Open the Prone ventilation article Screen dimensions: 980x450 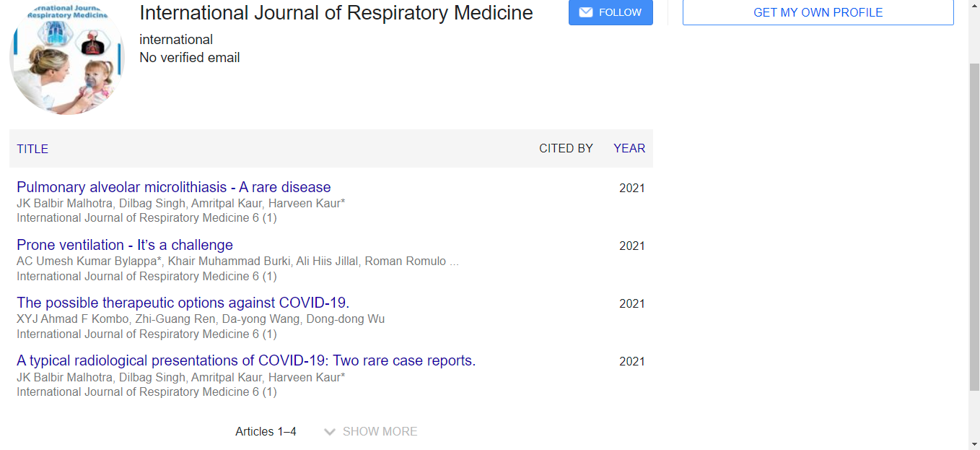tap(125, 245)
